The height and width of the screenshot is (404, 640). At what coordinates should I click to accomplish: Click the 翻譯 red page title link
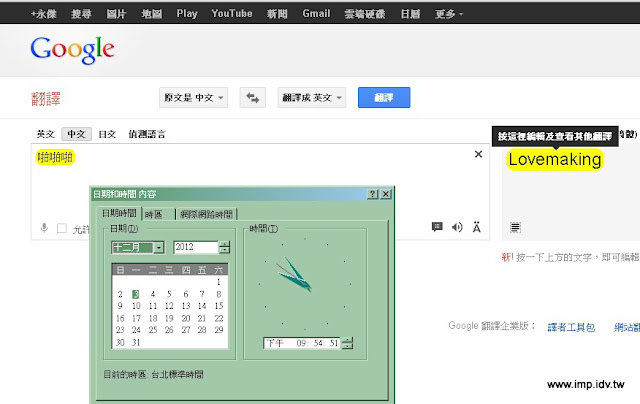point(46,98)
